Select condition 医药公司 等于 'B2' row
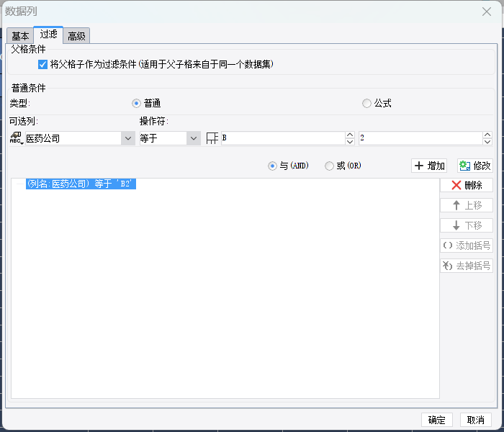Screen dimensions: 504x432 click(x=81, y=184)
